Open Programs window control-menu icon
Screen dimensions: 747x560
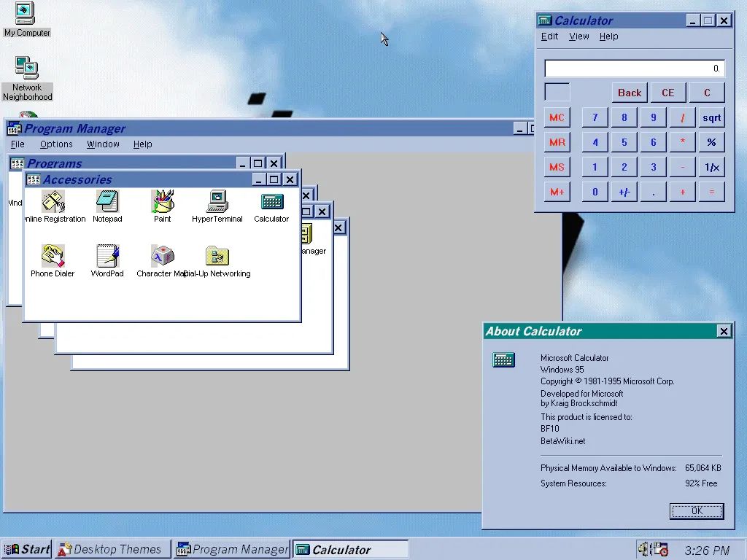pos(18,164)
